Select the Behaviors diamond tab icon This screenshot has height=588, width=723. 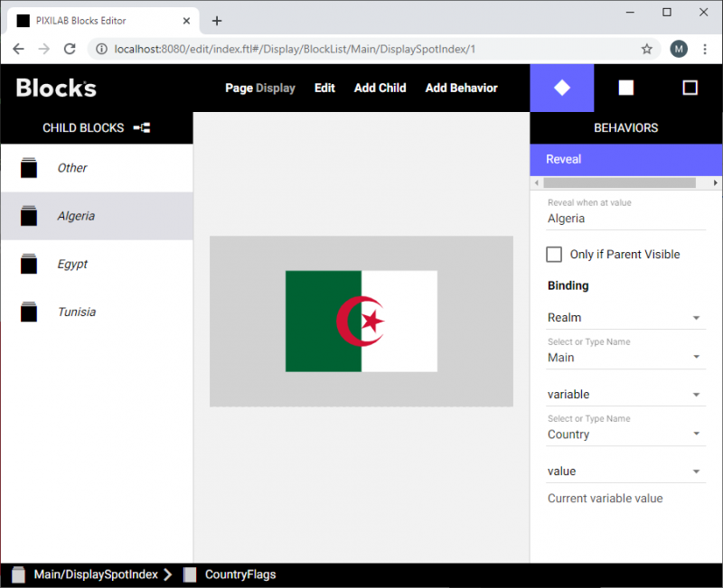click(x=561, y=88)
